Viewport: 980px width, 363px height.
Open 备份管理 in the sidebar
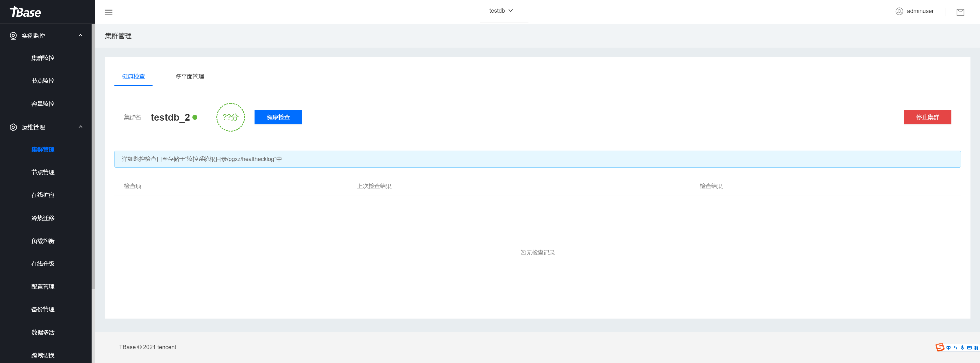click(x=42, y=309)
